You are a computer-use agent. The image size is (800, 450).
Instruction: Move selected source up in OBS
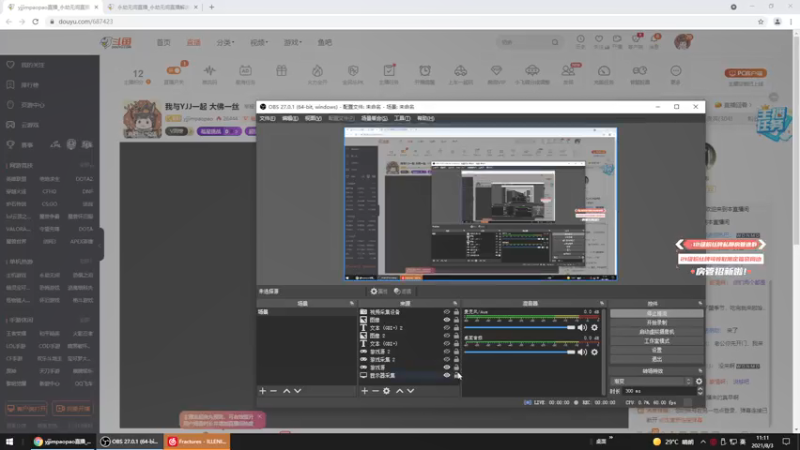[x=399, y=391]
